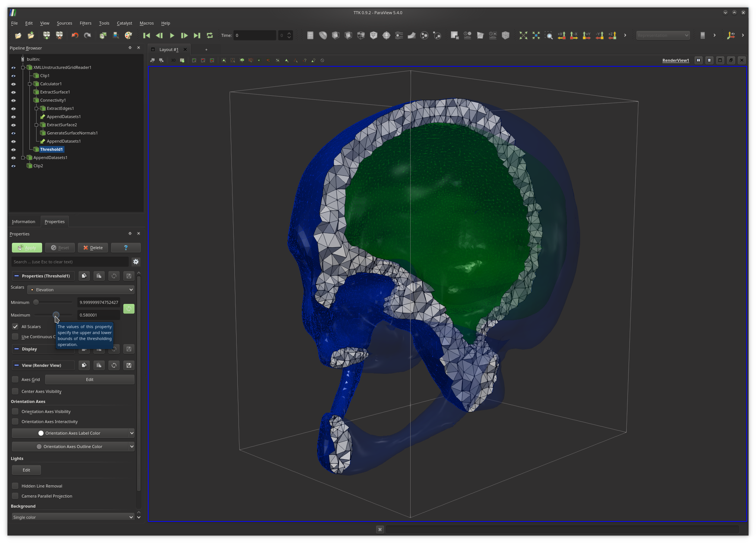This screenshot has height=543, width=756.
Task: Enable Hidden Line Removal checkbox
Action: tap(15, 486)
